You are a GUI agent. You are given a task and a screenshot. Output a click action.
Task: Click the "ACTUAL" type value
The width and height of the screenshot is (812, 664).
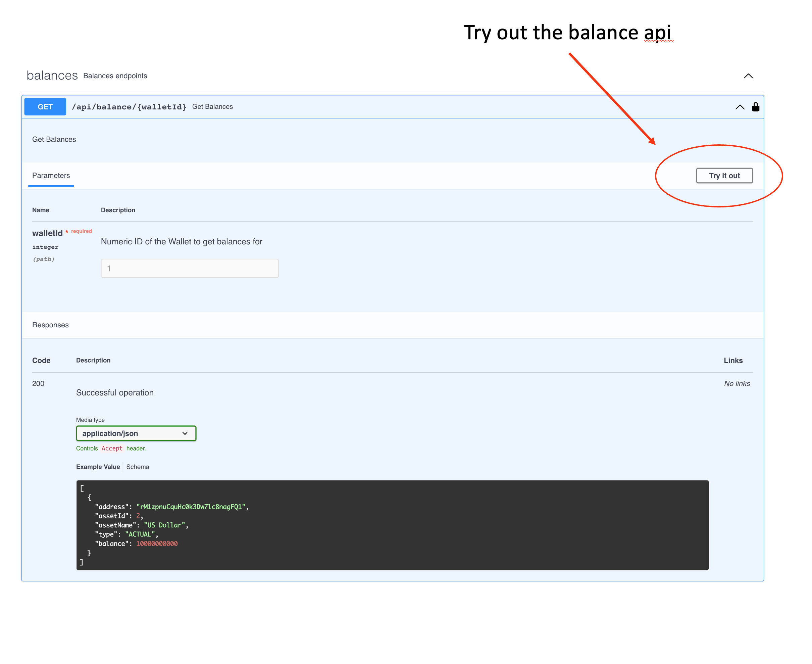[x=140, y=534]
